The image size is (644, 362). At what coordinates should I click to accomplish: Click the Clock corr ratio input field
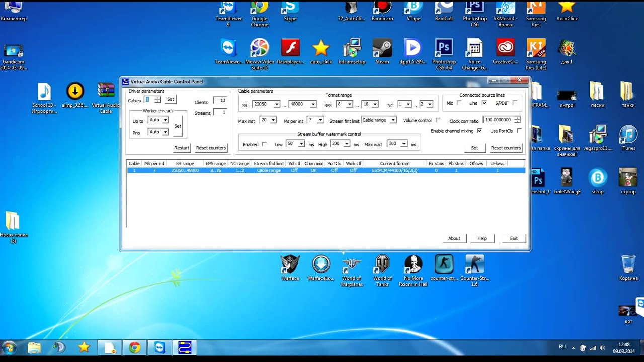pos(498,120)
